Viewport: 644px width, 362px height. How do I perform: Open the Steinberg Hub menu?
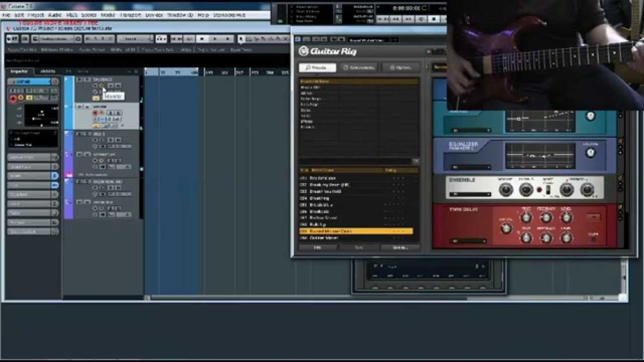(228, 15)
